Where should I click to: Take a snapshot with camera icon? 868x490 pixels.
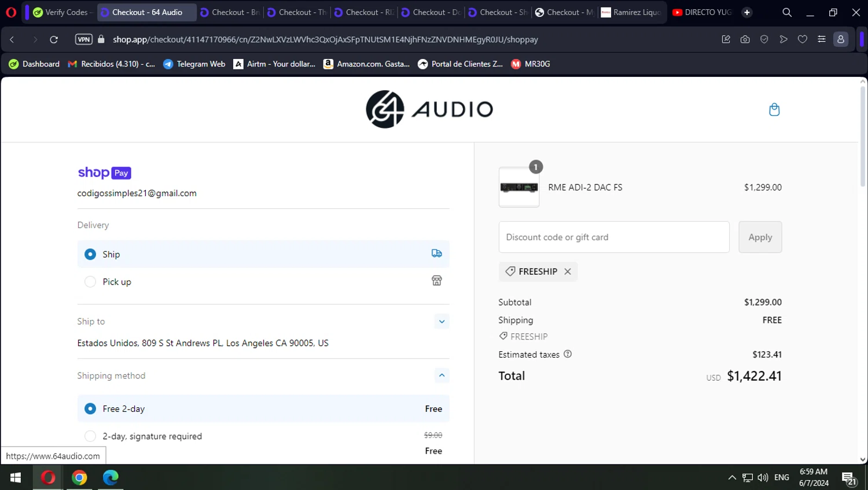coord(745,39)
